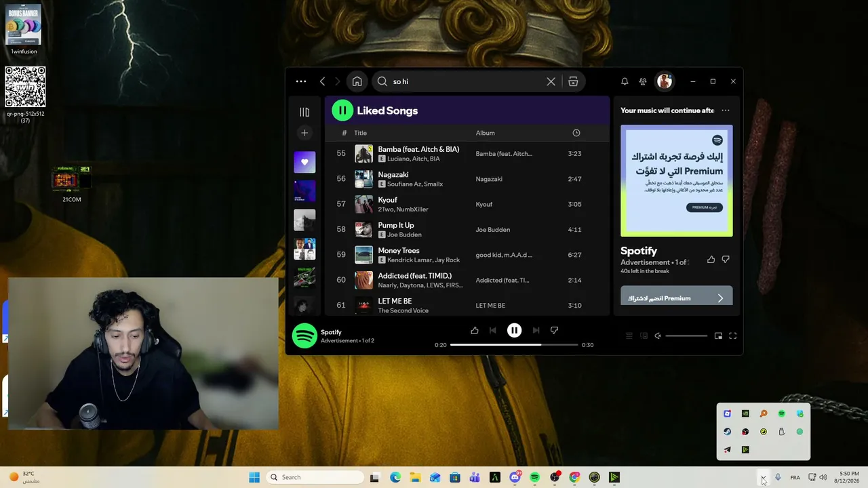Open File Explorer from taskbar
This screenshot has height=488, width=868.
tap(415, 477)
